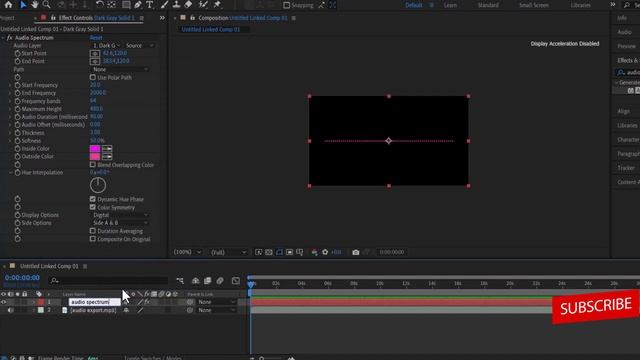Enable Blend Overlapping Color checkbox
The width and height of the screenshot is (640, 360).
tap(93, 165)
